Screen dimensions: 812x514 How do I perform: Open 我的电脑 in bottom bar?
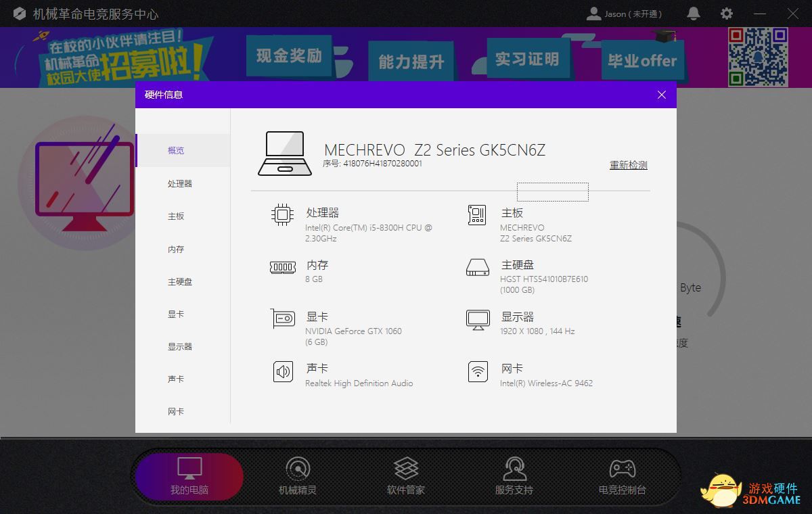pyautogui.click(x=189, y=477)
